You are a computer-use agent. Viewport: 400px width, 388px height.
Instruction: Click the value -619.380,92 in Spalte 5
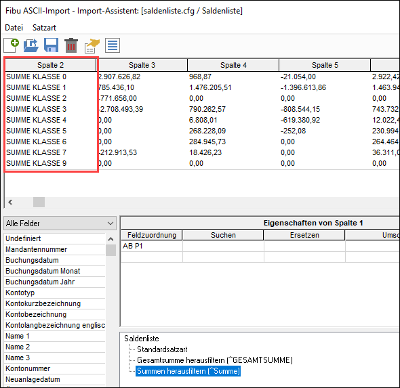(300, 120)
